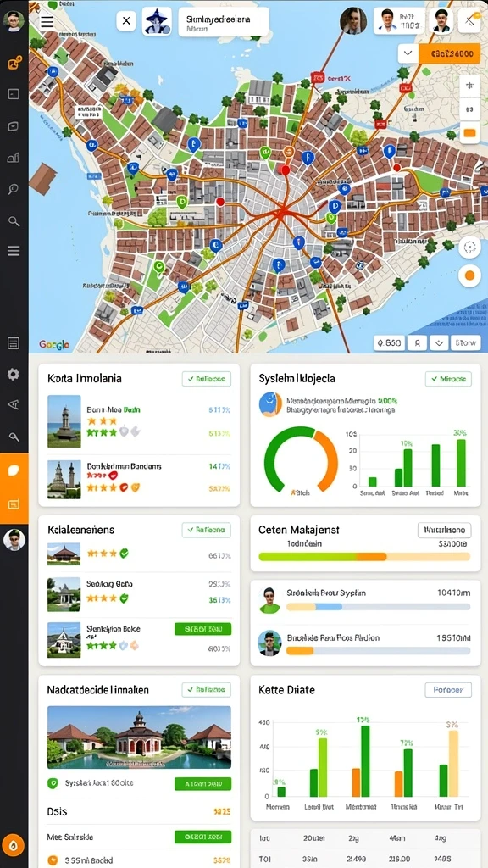Open the wizard-hat avatar profile
488x868 pixels.
pyautogui.click(x=157, y=21)
